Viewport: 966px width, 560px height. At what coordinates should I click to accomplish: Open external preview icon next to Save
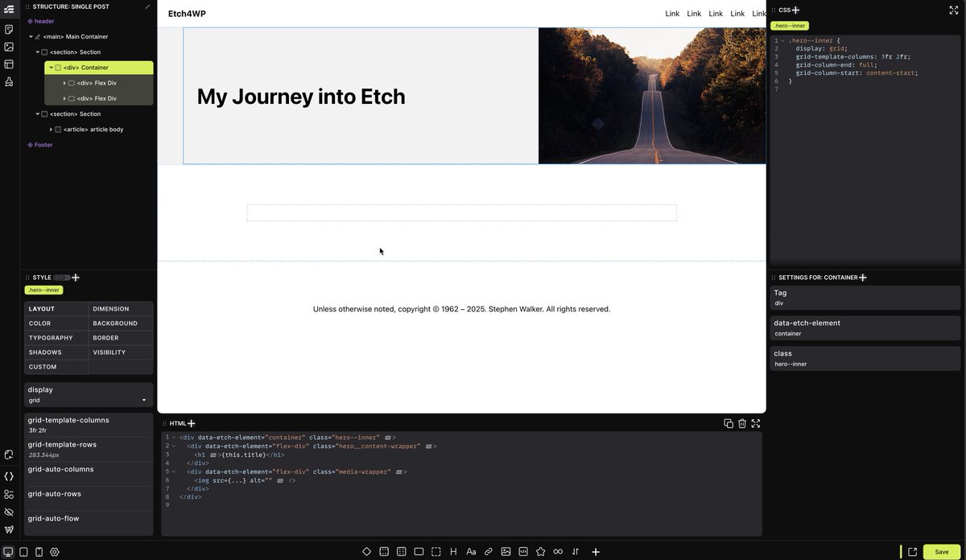coord(912,552)
